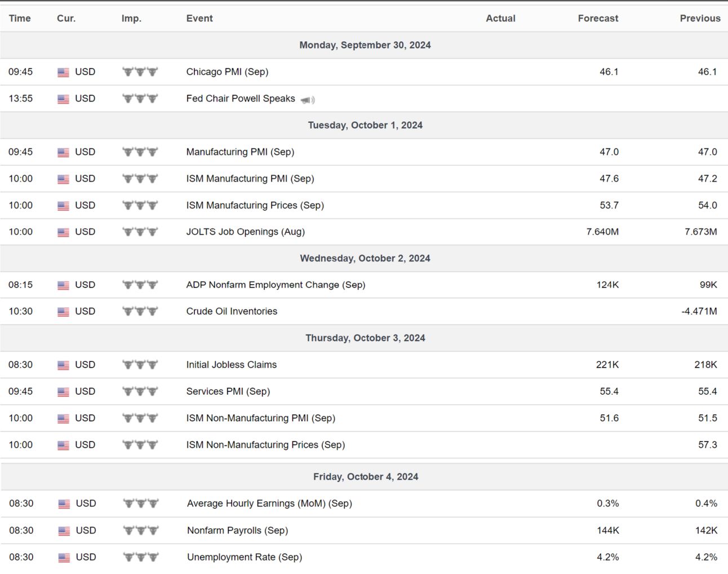
Task: Click the Previous column header
Action: pos(700,18)
